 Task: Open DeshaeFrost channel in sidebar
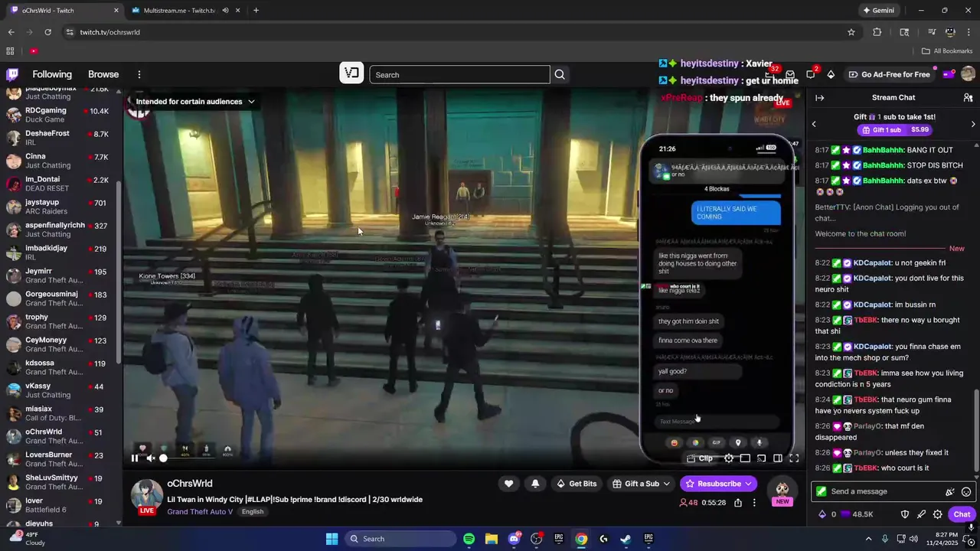[x=60, y=138]
